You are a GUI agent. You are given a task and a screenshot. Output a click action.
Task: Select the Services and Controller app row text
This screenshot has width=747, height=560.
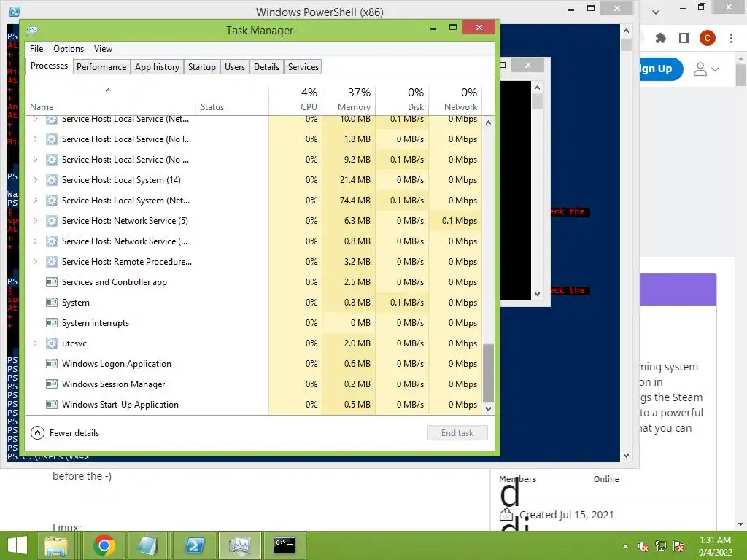coord(115,282)
